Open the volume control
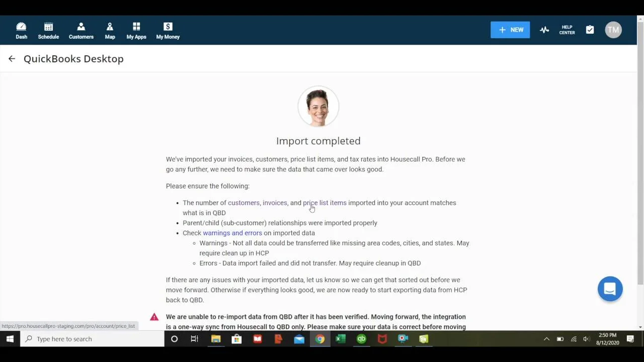Image resolution: width=644 pixels, height=362 pixels. (586, 339)
